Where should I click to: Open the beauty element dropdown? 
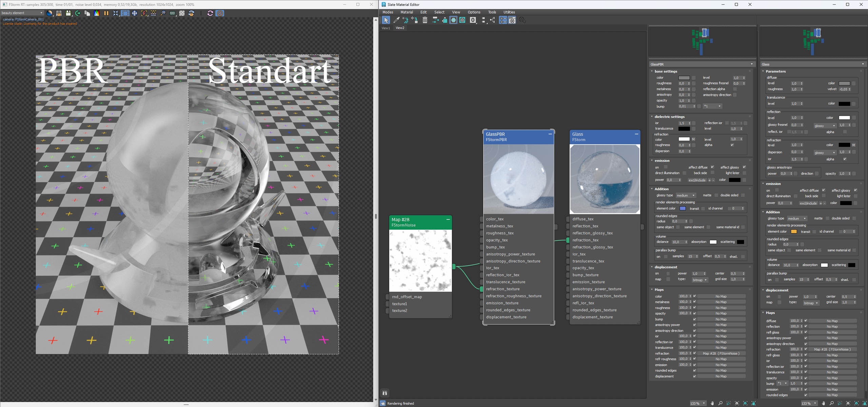coord(22,13)
